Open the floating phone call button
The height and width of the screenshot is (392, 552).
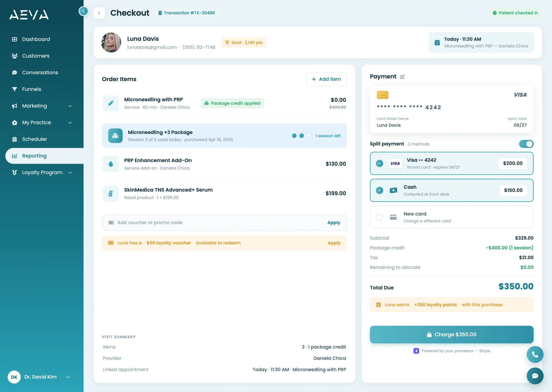tap(535, 354)
